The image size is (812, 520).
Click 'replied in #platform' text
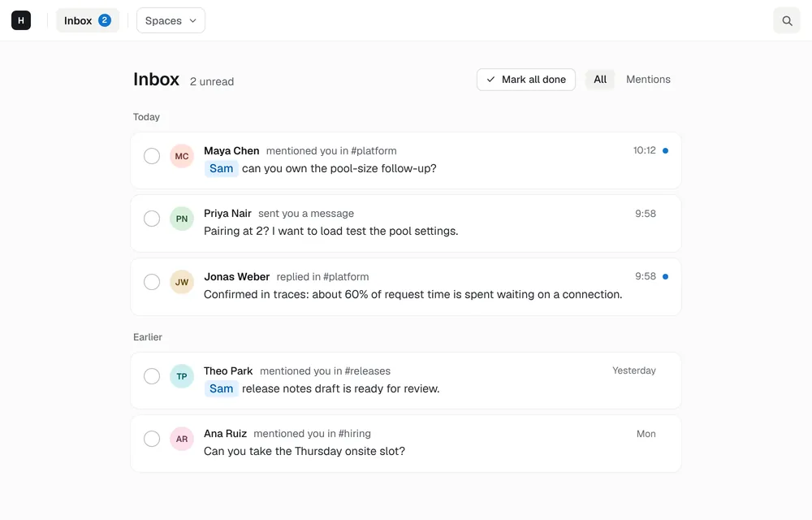pos(322,276)
